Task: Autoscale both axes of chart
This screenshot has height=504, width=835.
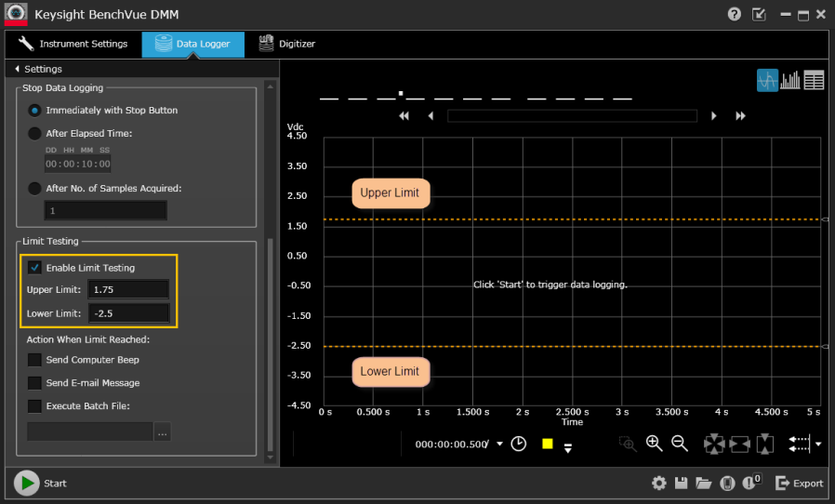Action: pyautogui.click(x=714, y=444)
